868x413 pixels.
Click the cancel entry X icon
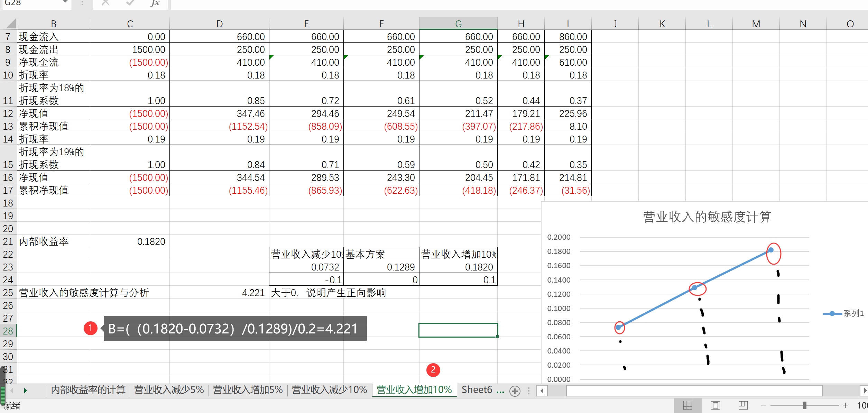point(105,3)
